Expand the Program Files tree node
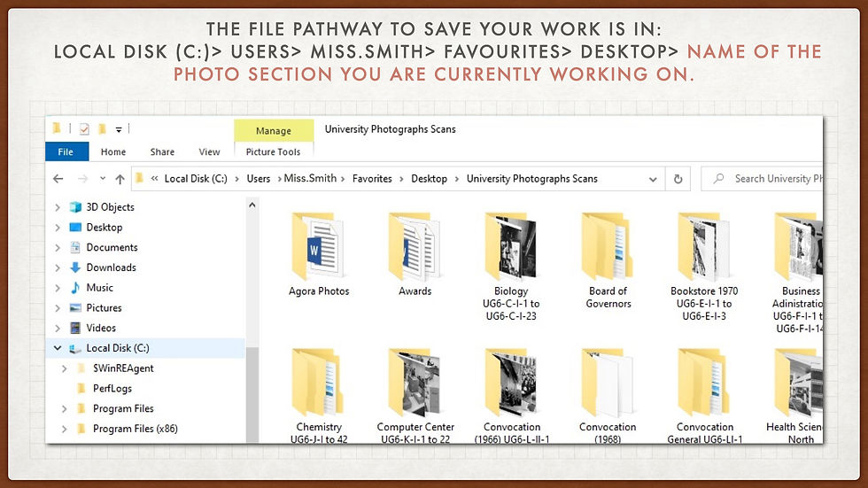This screenshot has width=868, height=488. [64, 408]
